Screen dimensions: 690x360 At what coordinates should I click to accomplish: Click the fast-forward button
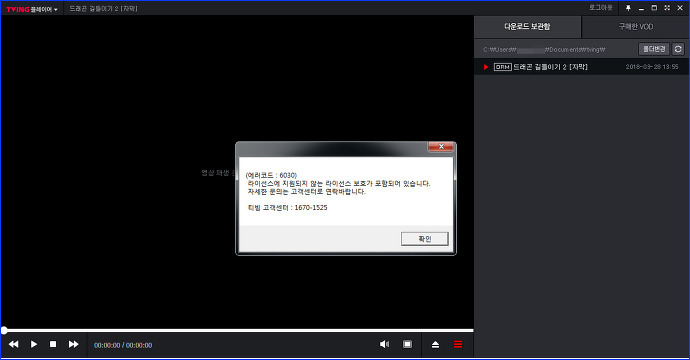point(73,344)
